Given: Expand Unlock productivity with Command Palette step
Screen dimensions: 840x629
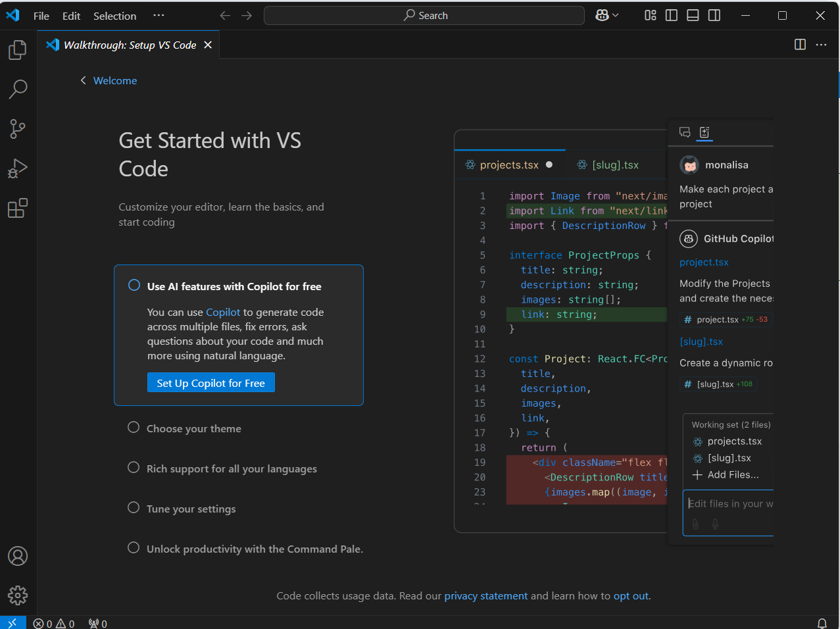Looking at the screenshot, I should click(x=255, y=549).
